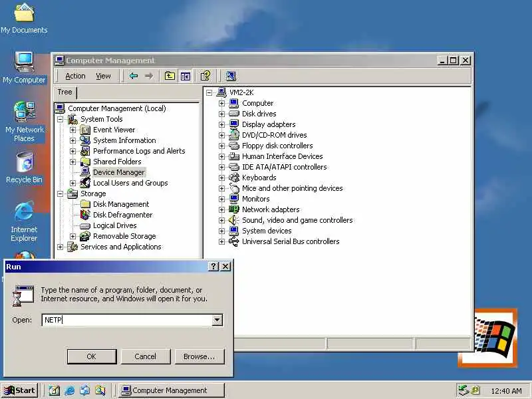This screenshot has width=532, height=399.
Task: Select My Computer desktop icon
Action: [24, 68]
